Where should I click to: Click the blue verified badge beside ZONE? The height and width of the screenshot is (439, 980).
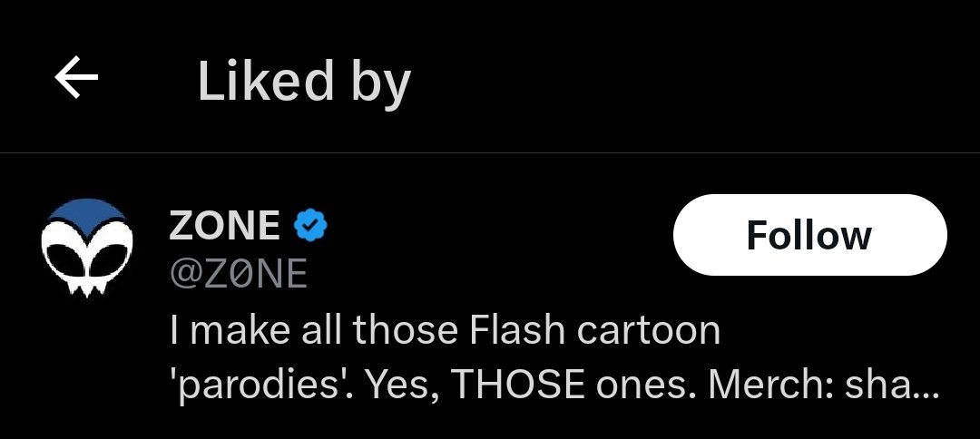310,226
